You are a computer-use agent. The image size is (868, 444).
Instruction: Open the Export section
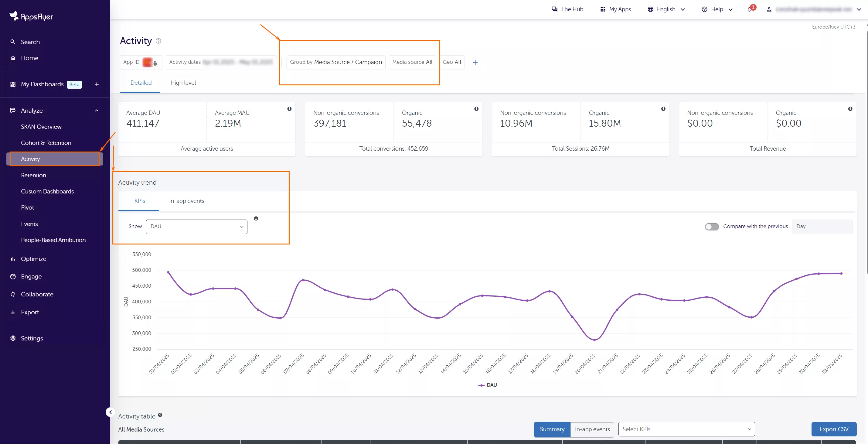tap(30, 312)
